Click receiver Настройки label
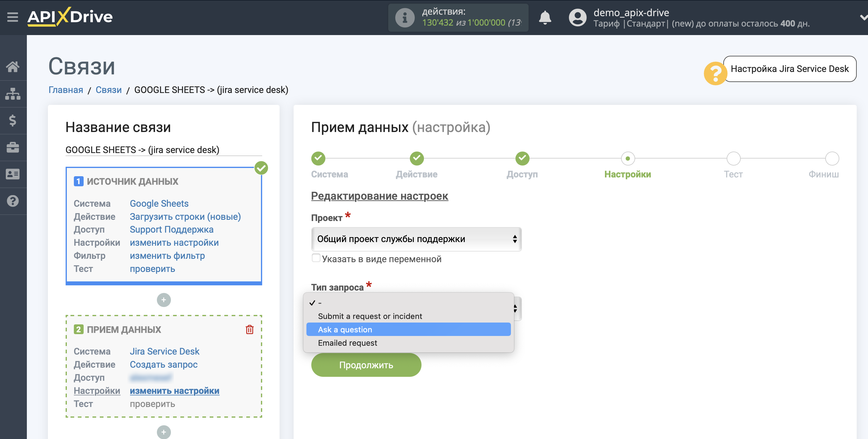868x439 pixels. [97, 391]
